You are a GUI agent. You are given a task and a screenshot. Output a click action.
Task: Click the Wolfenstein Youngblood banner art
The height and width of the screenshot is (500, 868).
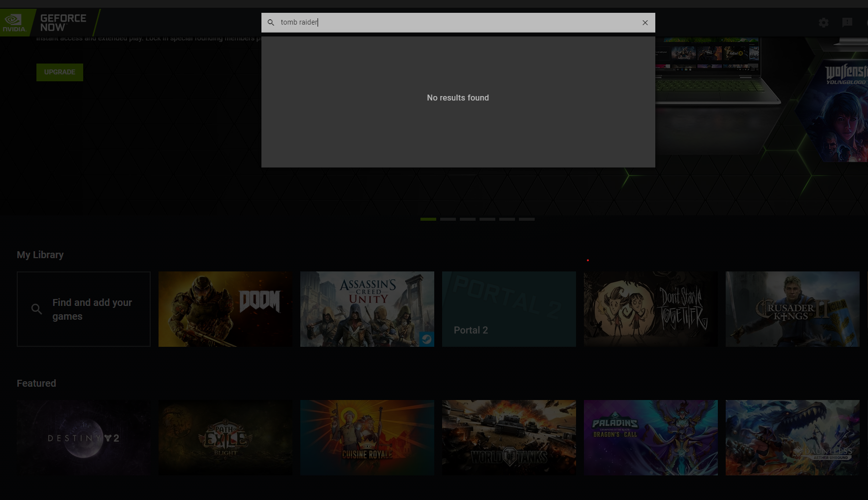pos(832,111)
